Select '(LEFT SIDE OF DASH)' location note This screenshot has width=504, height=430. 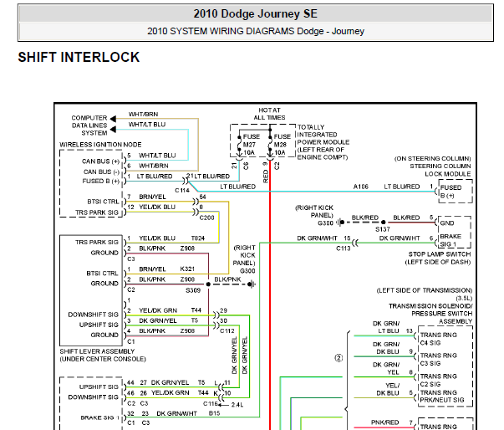point(438,262)
